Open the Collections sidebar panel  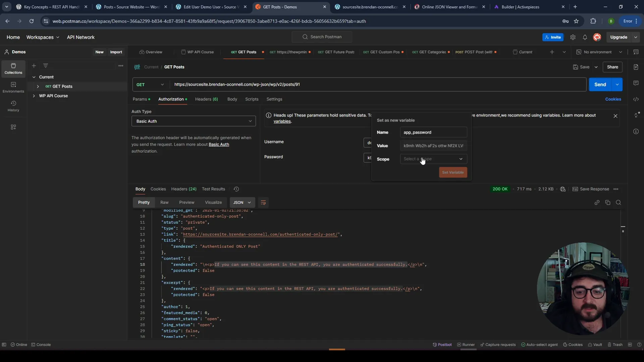click(13, 69)
